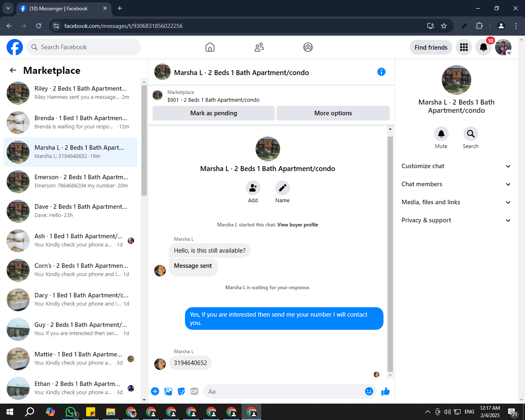Click the Find friends button
Screen dimensions: 525x420
pyautogui.click(x=431, y=47)
